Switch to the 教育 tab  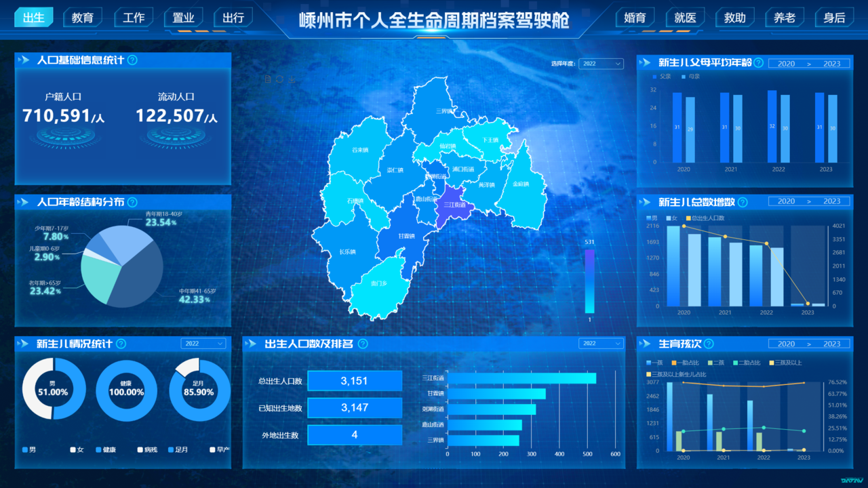[x=83, y=18]
